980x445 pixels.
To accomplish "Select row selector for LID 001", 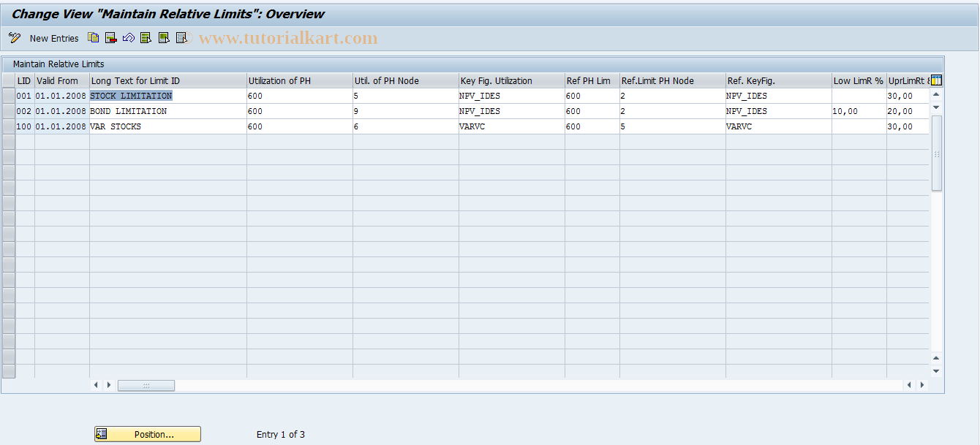I will tap(9, 96).
